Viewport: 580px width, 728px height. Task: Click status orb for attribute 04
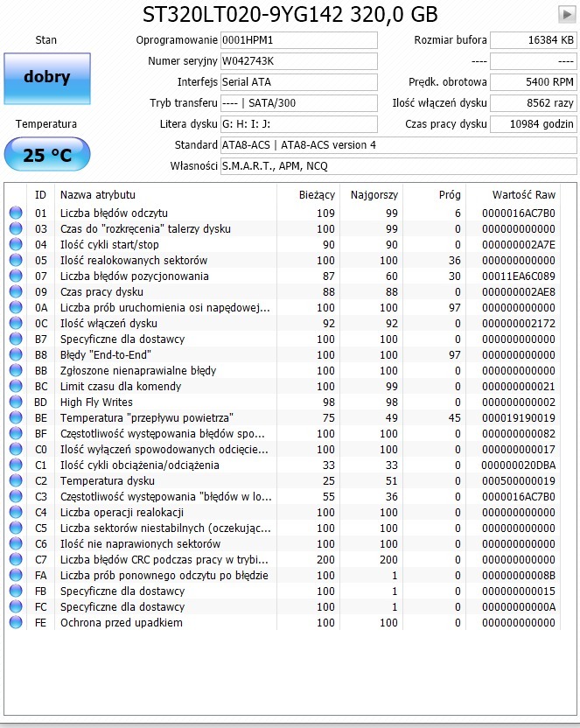[16, 245]
